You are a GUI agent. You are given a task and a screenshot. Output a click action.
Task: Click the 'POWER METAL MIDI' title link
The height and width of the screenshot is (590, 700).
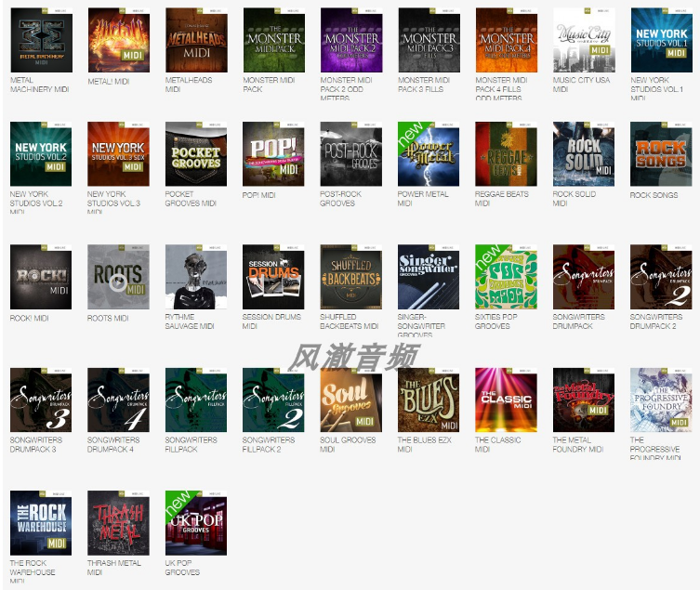coord(423,199)
